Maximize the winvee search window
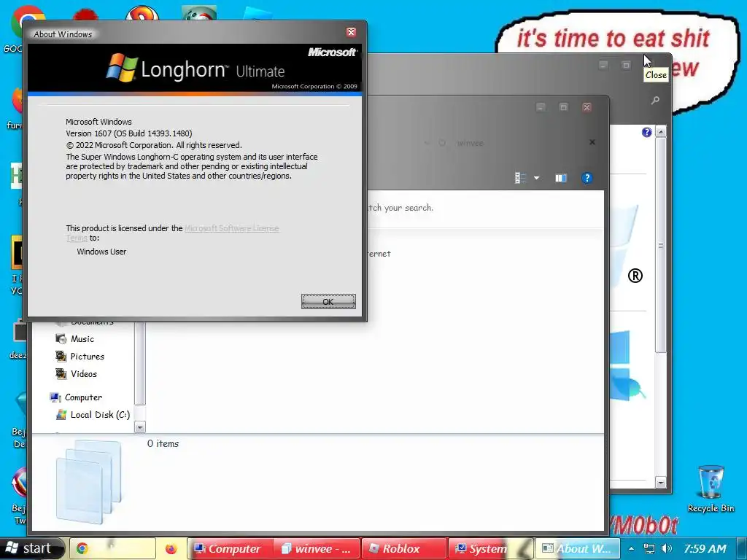 (564, 107)
